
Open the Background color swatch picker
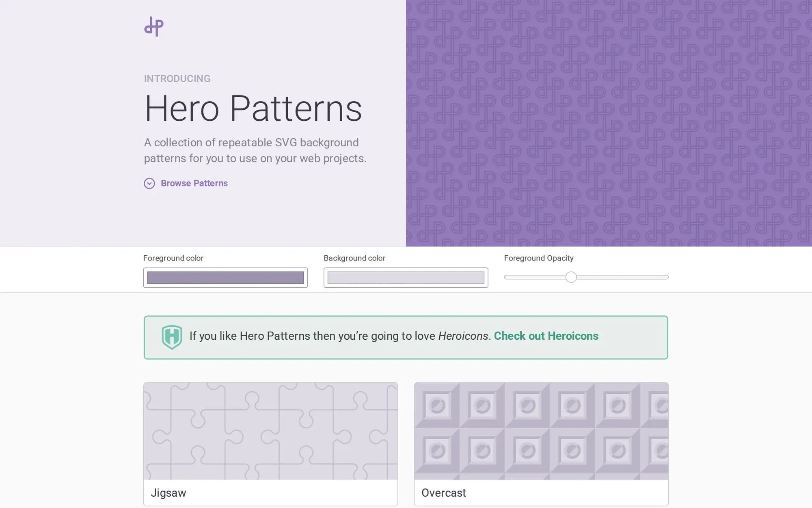coord(406,278)
